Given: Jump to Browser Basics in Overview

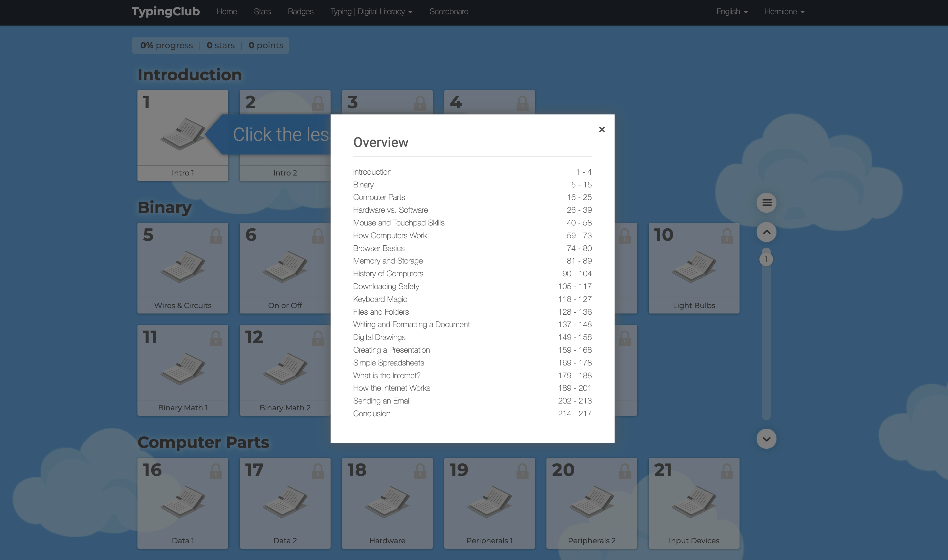Looking at the screenshot, I should [x=379, y=248].
